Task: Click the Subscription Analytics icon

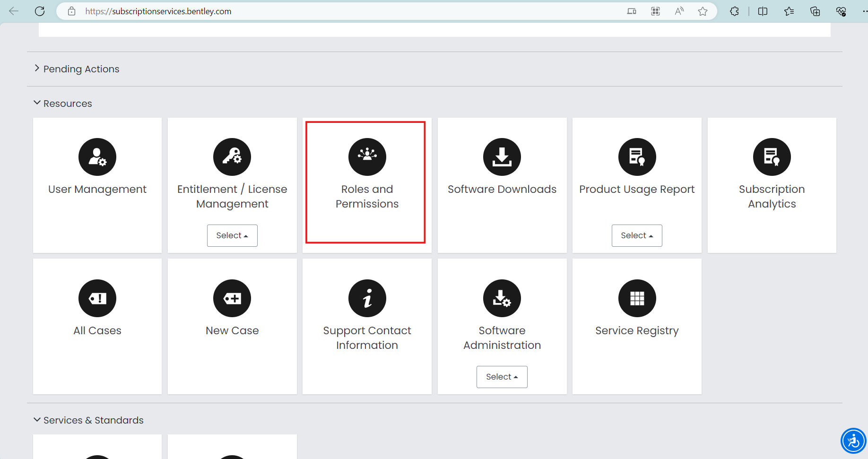Action: [x=772, y=157]
